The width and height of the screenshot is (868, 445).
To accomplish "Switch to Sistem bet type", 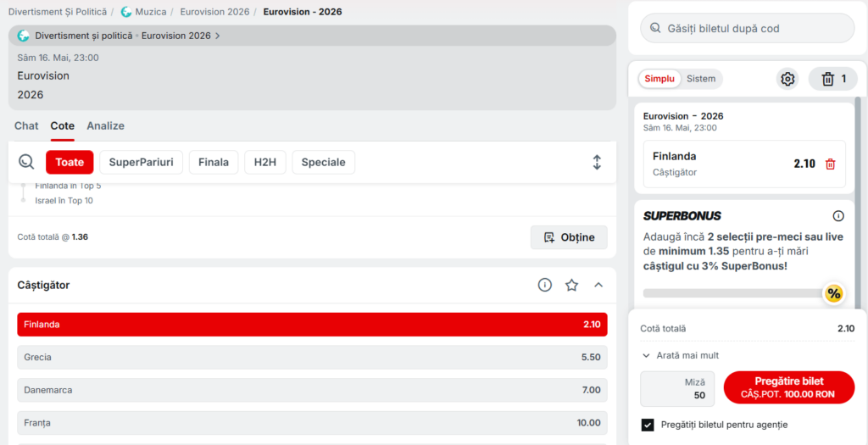I will pyautogui.click(x=701, y=79).
